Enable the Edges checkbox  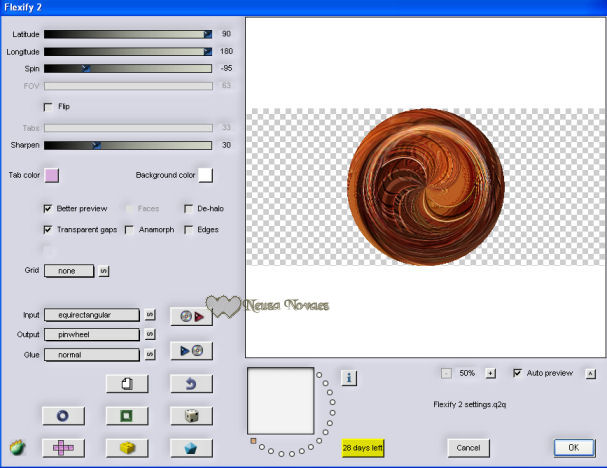(189, 230)
